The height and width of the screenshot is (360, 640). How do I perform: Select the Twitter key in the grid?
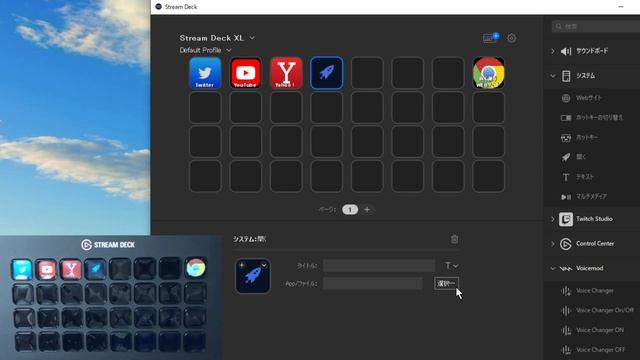point(205,73)
